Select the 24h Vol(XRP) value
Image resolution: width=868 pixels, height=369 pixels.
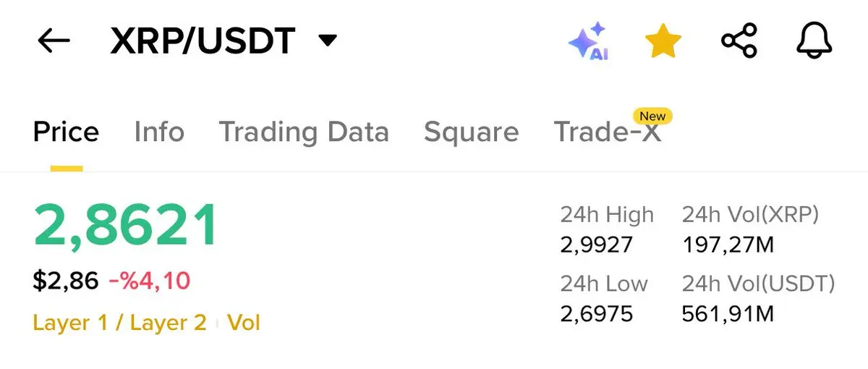[728, 245]
